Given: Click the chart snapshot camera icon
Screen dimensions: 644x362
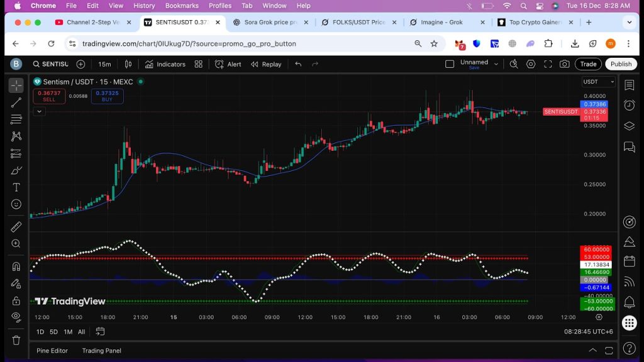Looking at the screenshot, I should pos(564,64).
